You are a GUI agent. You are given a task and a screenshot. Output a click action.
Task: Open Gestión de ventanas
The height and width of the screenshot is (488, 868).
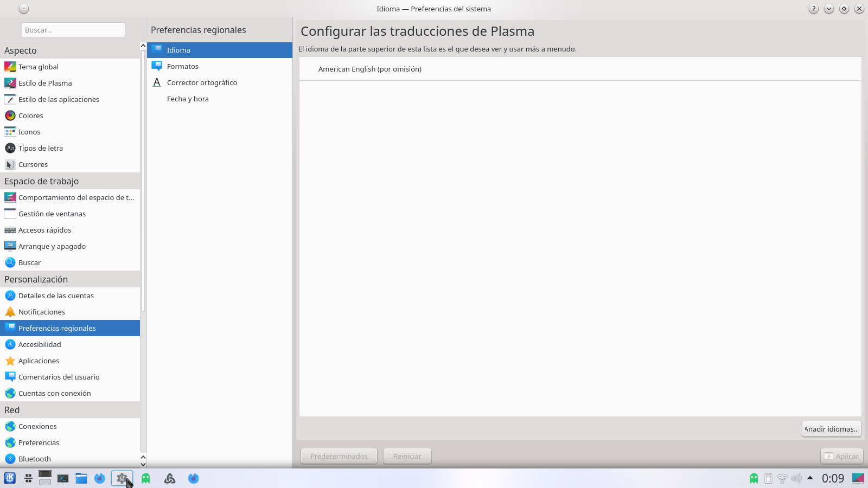[x=70, y=214]
